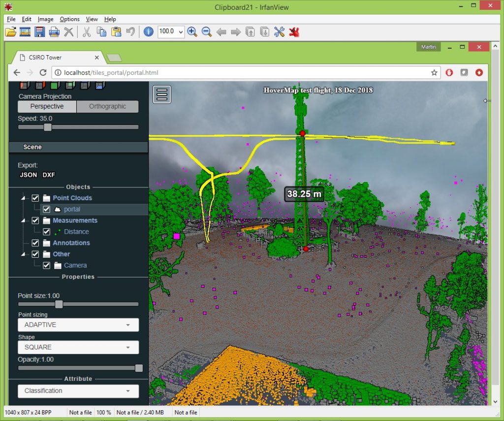
Task: Click the Speed slider handle
Action: (x=47, y=127)
